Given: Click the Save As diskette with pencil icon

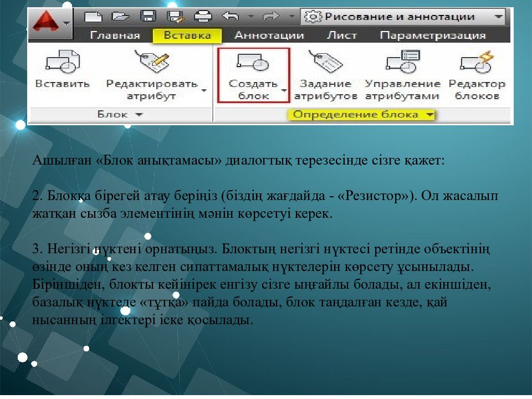Looking at the screenshot, I should pyautogui.click(x=175, y=16).
